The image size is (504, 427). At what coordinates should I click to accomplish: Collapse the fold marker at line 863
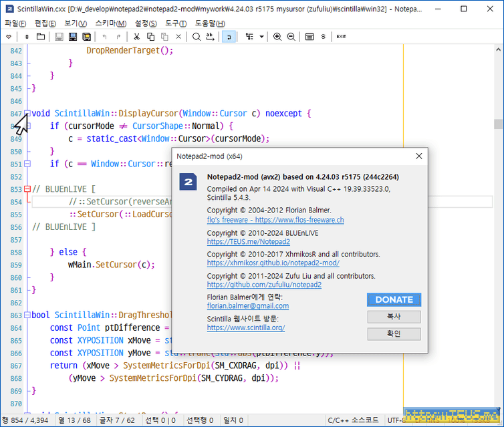point(27,315)
